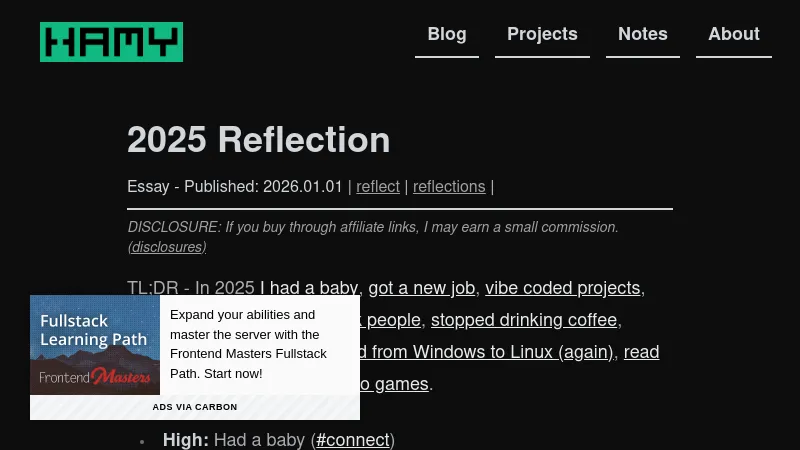Open the Notes section
The image size is (800, 450).
(x=643, y=35)
